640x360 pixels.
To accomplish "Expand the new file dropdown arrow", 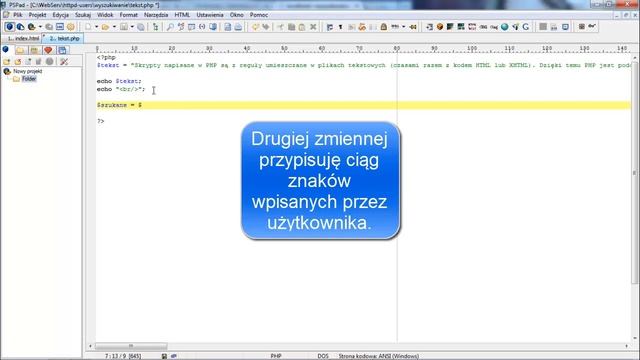I will tap(96, 27).
